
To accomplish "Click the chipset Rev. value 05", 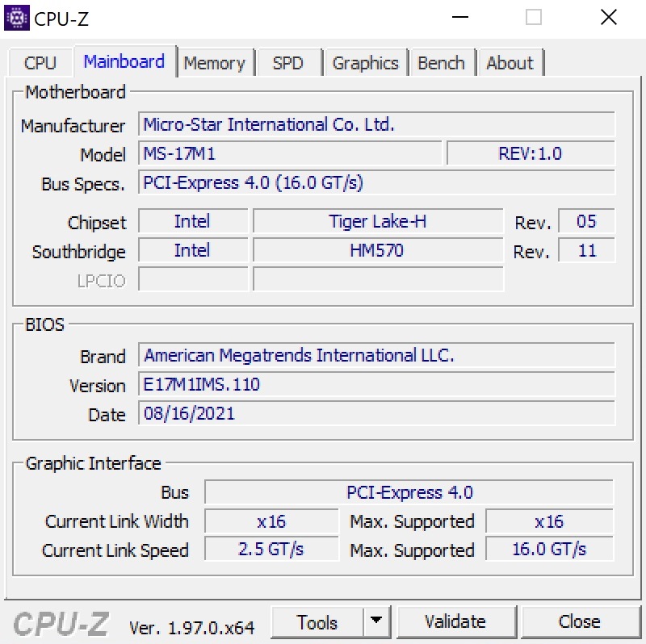I will point(587,221).
